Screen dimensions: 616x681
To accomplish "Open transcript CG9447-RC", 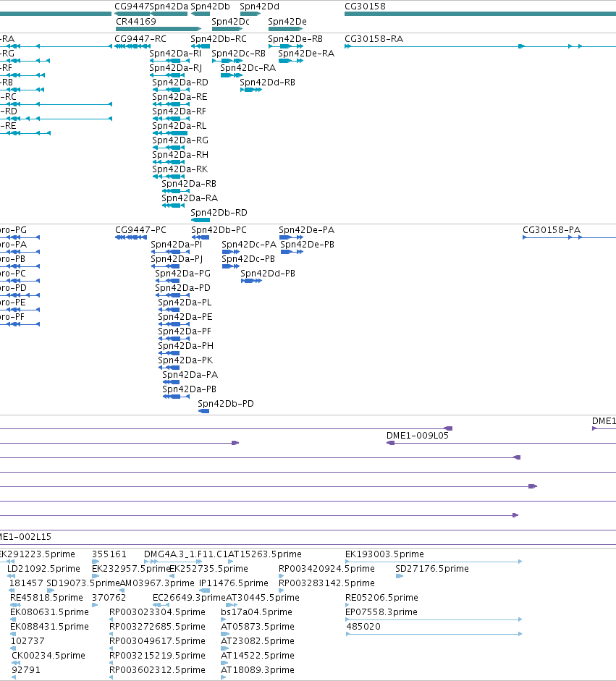I will [x=132, y=46].
